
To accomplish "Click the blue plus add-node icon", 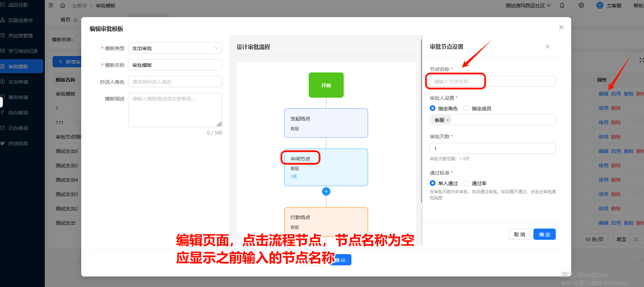I will [x=326, y=191].
